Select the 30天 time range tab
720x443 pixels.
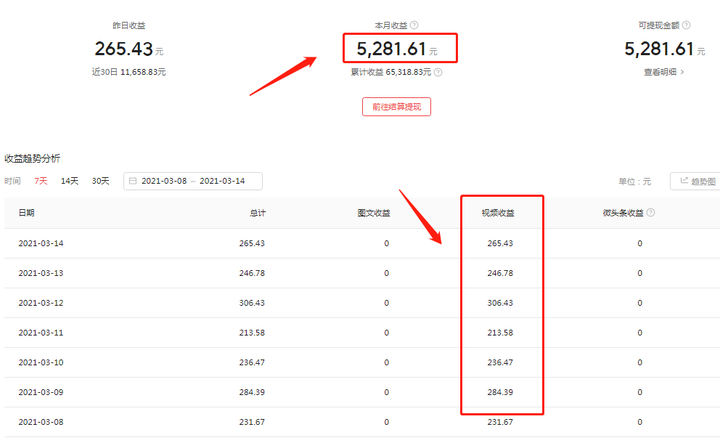[x=101, y=181]
